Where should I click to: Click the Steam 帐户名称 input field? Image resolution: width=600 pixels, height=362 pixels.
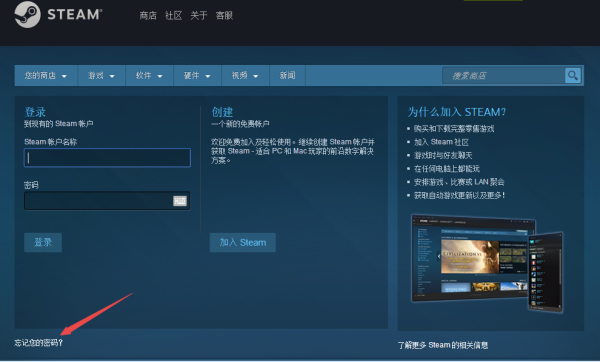(107, 158)
